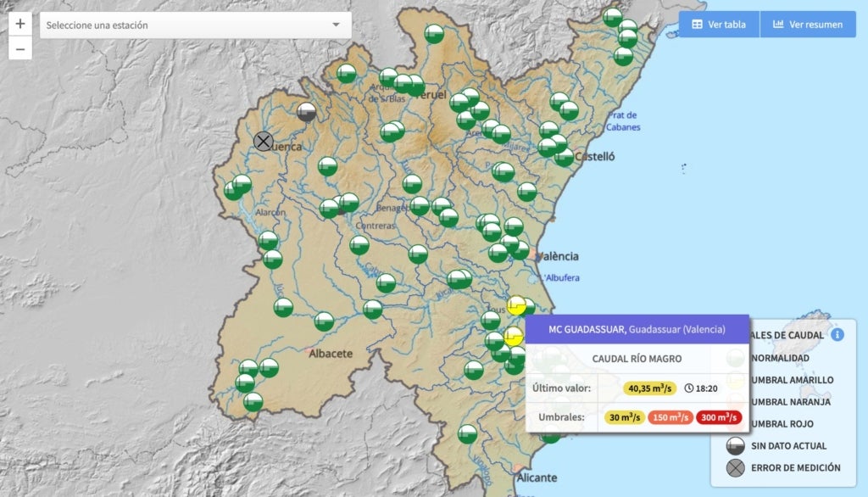Select the ERROR DE MEDICIÓN legend icon
Image resolution: width=868 pixels, height=497 pixels.
(735, 467)
